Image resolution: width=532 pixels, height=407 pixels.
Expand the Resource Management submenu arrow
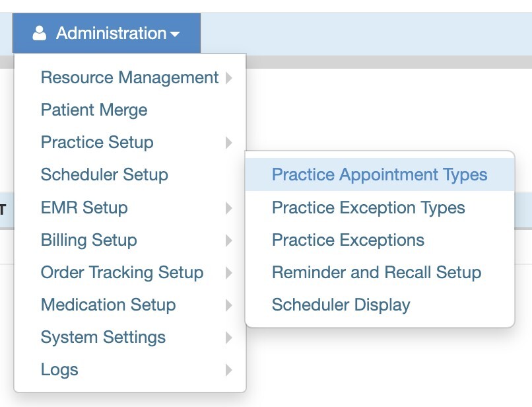pos(228,78)
